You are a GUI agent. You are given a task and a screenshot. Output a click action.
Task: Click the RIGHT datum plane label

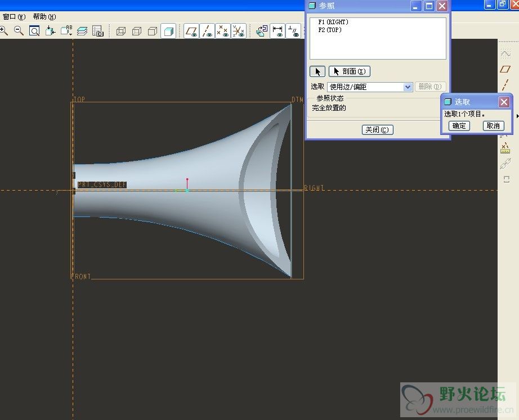coord(314,188)
